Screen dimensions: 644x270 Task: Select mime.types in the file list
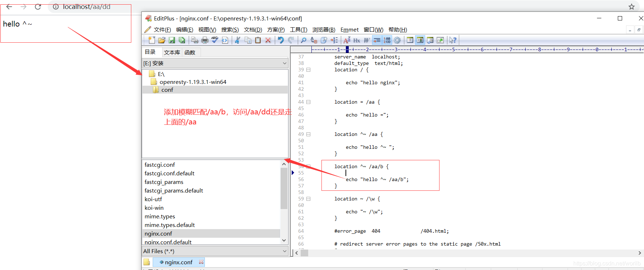160,216
